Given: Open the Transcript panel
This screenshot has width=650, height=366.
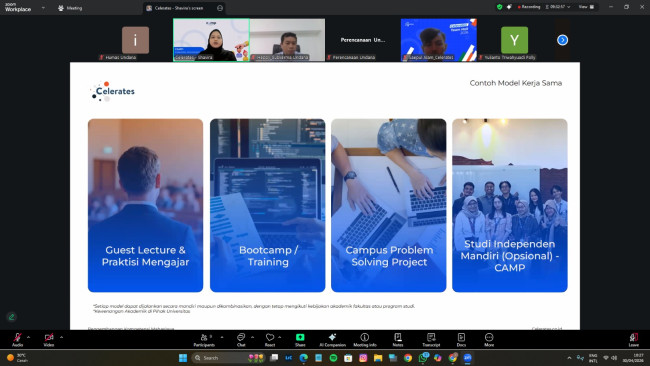Looking at the screenshot, I should (x=431, y=339).
